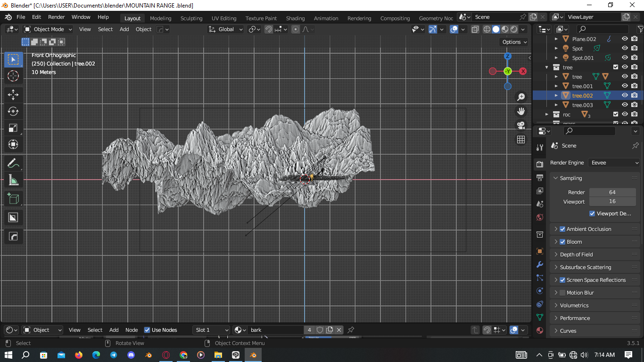The height and width of the screenshot is (362, 644).
Task: Switch to the Shading workspace tab
Action: (x=296, y=18)
